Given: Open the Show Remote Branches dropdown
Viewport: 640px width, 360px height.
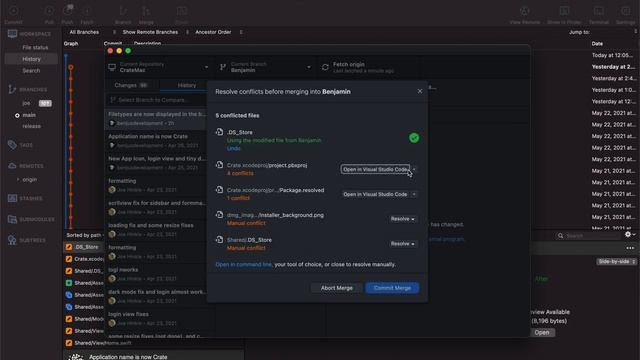Looking at the screenshot, I should tap(155, 32).
